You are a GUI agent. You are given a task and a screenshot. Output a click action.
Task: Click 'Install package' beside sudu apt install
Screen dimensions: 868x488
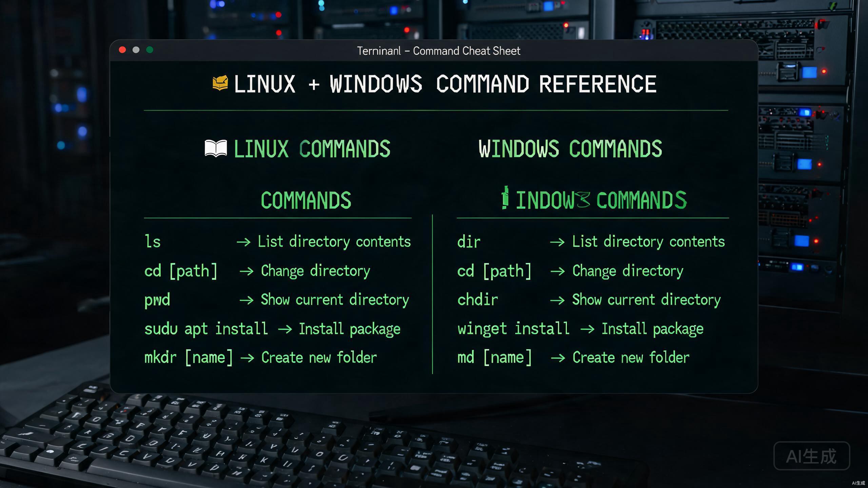[x=350, y=329]
